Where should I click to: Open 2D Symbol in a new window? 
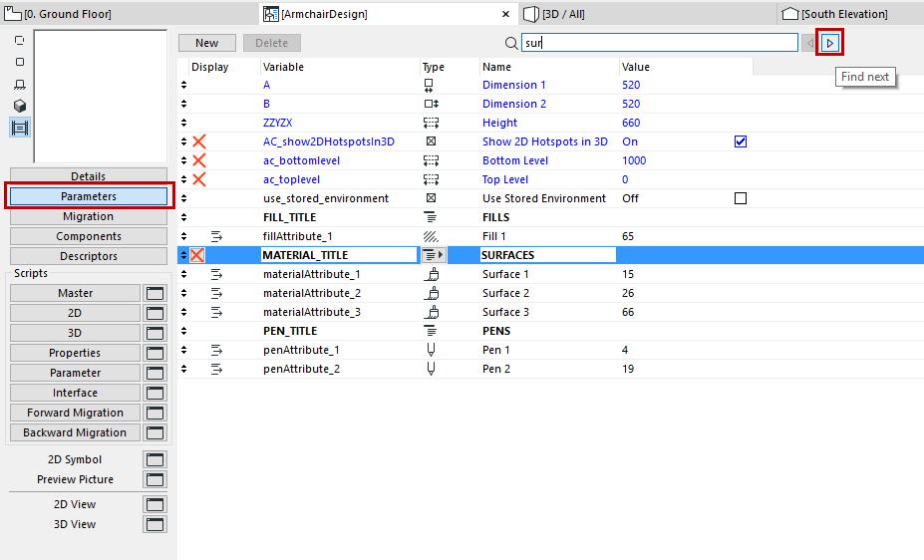[154, 460]
